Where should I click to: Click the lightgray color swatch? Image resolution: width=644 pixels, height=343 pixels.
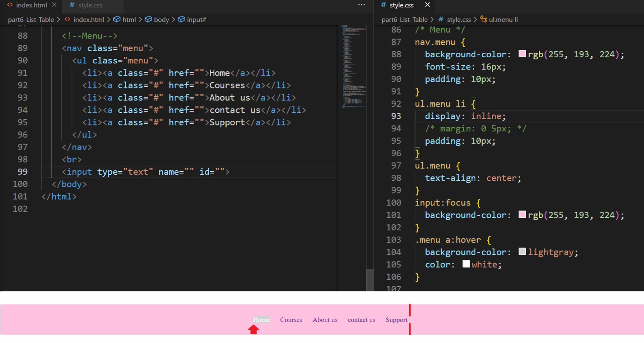522,251
